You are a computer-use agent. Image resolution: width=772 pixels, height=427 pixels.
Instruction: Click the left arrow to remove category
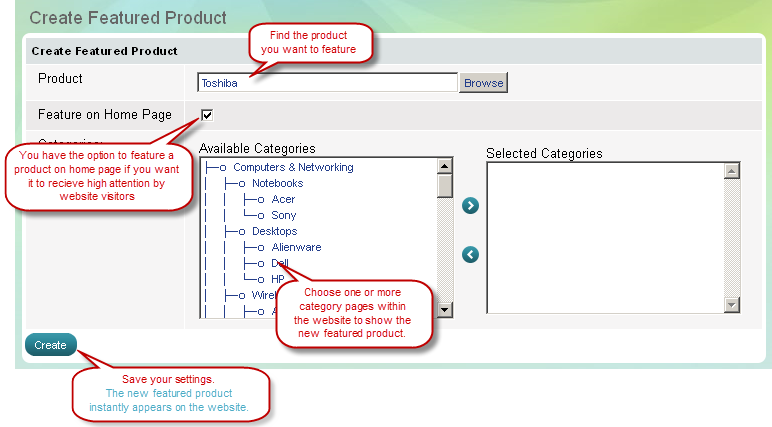tap(471, 255)
